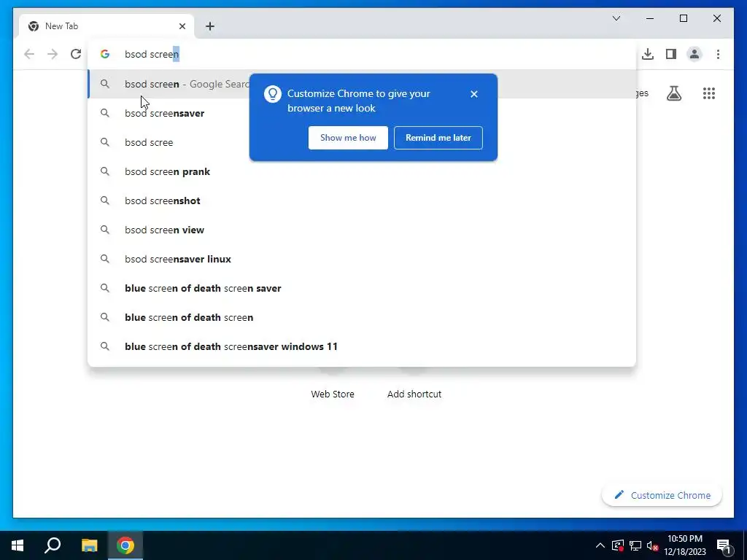
Task: Open the taskbar clock and date
Action: coord(685,545)
